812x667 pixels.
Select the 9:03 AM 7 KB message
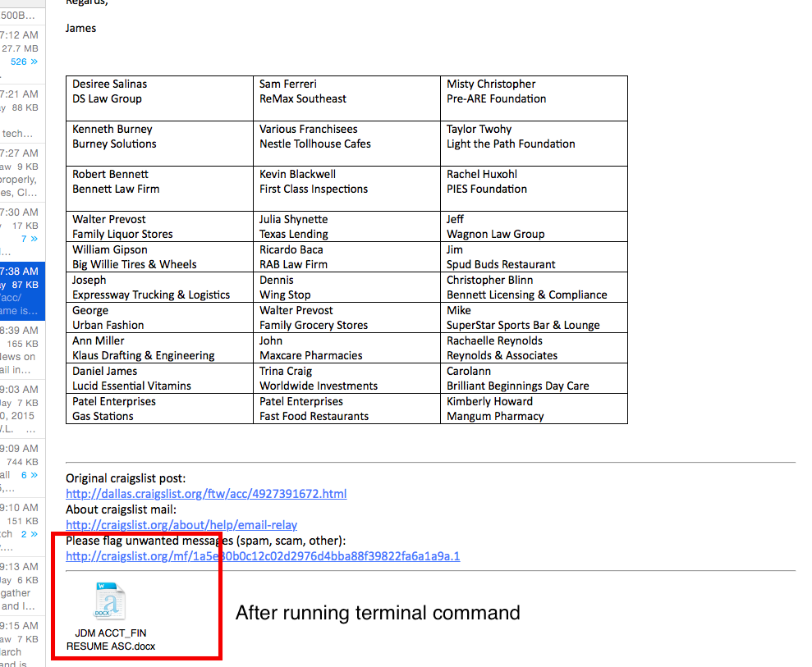click(x=22, y=409)
